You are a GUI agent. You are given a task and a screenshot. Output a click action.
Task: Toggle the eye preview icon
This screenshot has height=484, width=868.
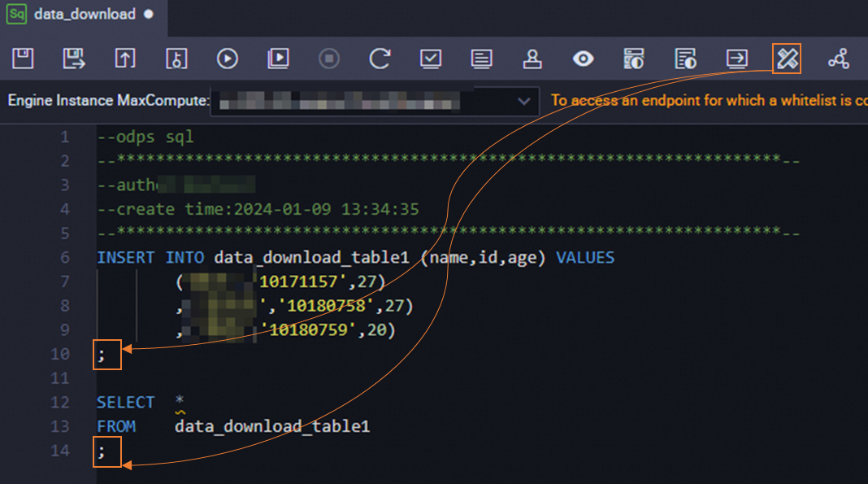583,58
